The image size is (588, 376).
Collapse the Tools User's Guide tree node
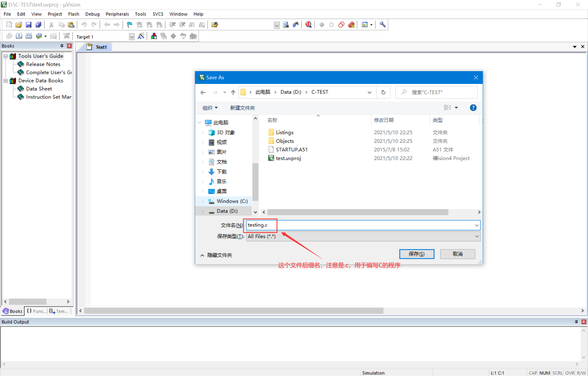[x=5, y=56]
